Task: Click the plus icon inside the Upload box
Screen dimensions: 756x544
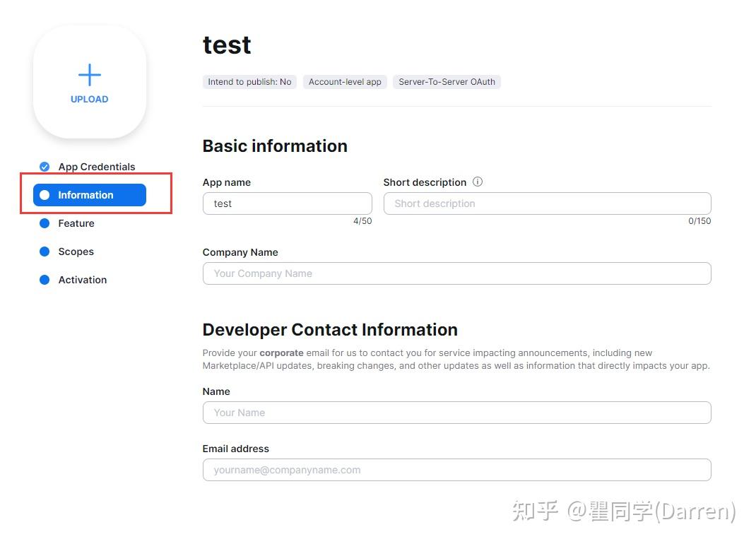Action: (89, 73)
